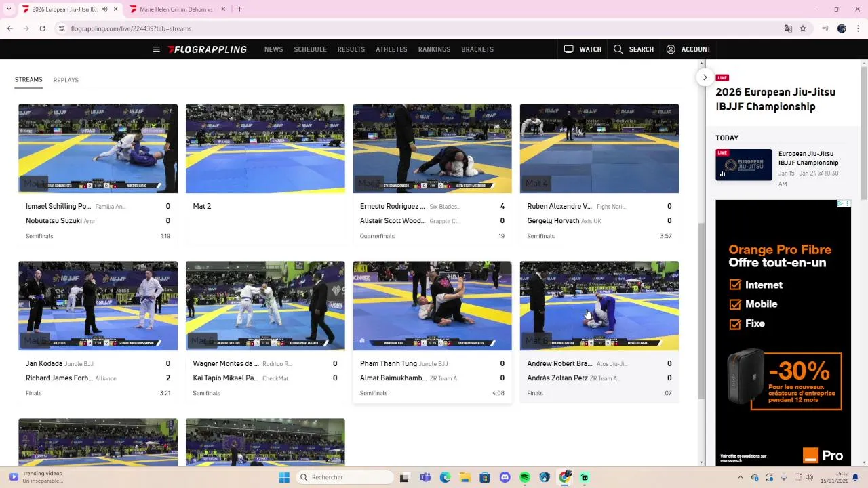The height and width of the screenshot is (488, 868).
Task: Open the ACCOUNT button
Action: pyautogui.click(x=688, y=49)
